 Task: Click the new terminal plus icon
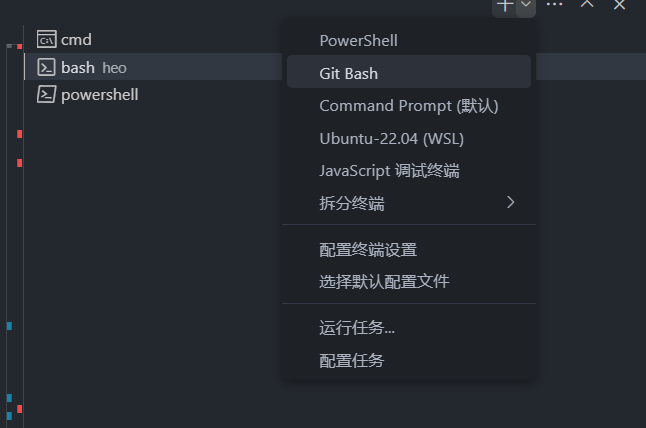[506, 5]
